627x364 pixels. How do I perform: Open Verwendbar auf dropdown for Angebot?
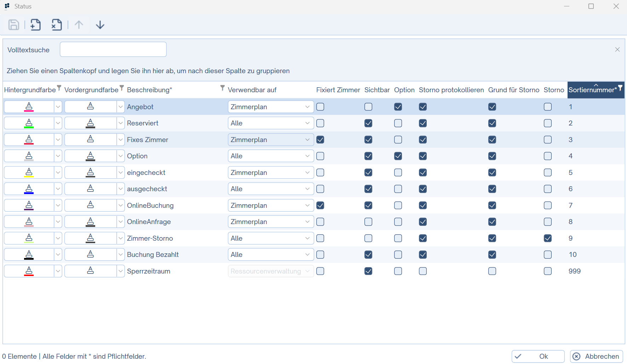coord(307,107)
